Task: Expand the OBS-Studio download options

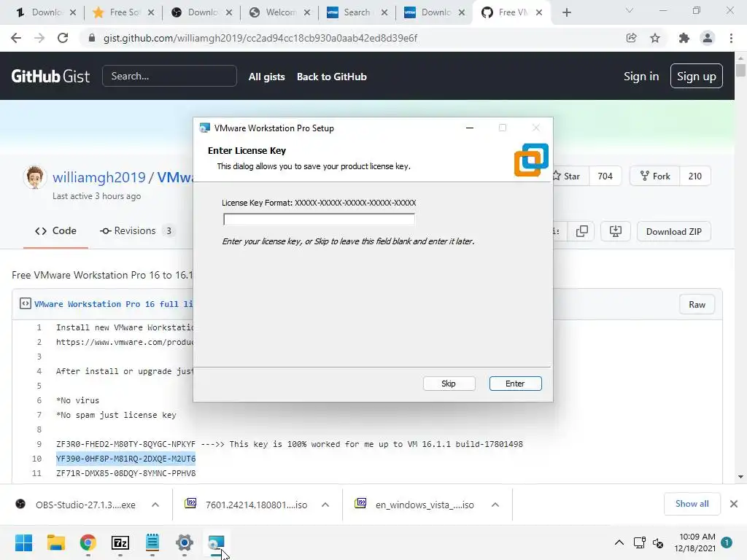Action: click(155, 505)
